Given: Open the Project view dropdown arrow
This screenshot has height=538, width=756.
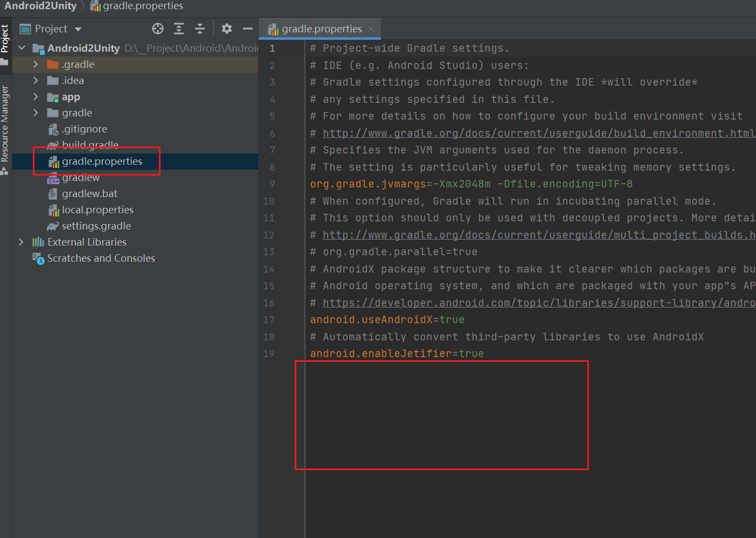Looking at the screenshot, I should [78, 29].
